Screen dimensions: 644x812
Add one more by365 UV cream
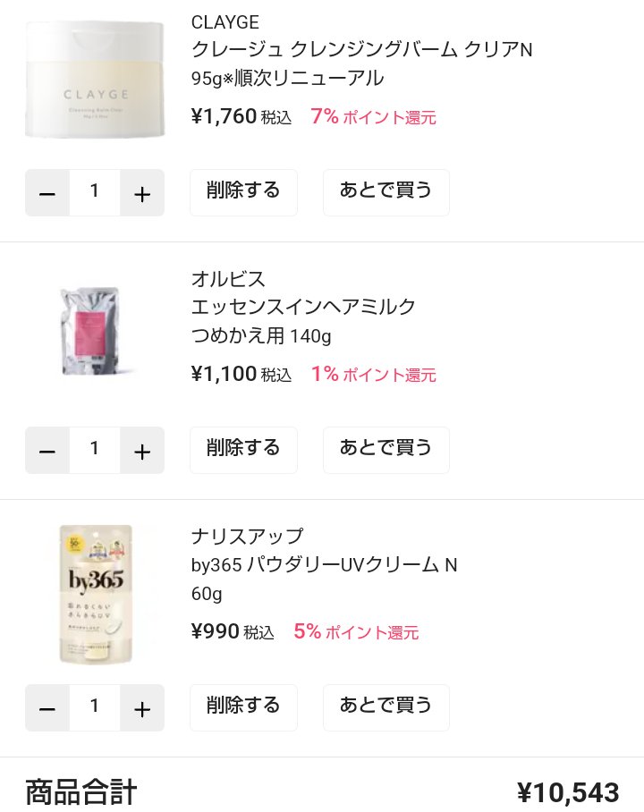pyautogui.click(x=142, y=708)
